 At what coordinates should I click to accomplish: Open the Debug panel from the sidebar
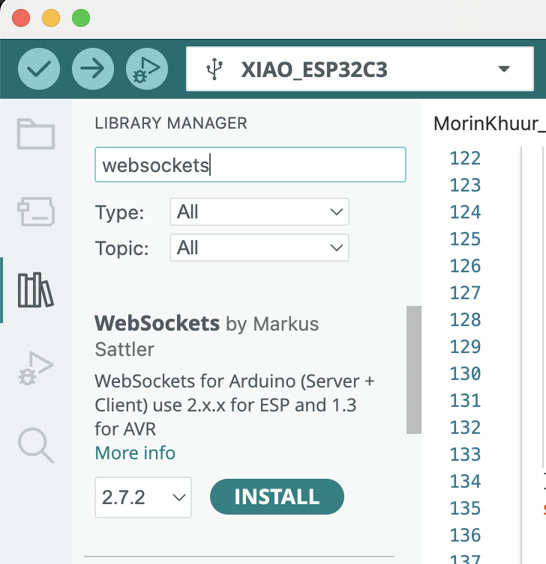(36, 368)
